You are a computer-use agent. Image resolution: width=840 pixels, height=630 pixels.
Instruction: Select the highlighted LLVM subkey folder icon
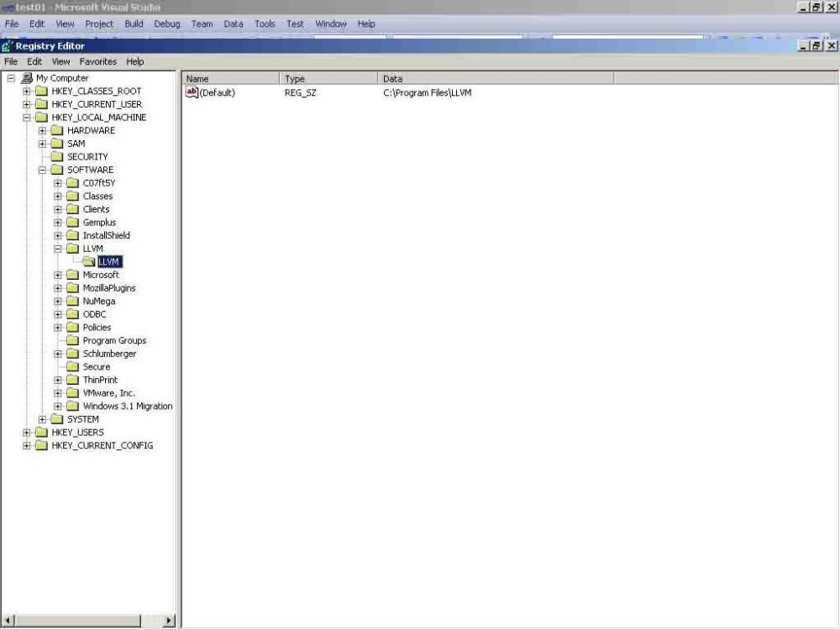[90, 261]
